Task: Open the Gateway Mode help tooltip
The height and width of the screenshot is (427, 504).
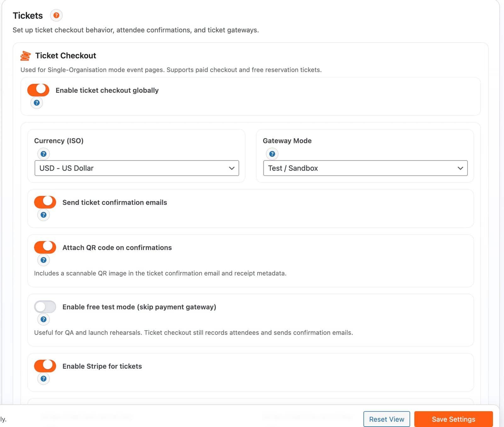Action: coord(272,154)
